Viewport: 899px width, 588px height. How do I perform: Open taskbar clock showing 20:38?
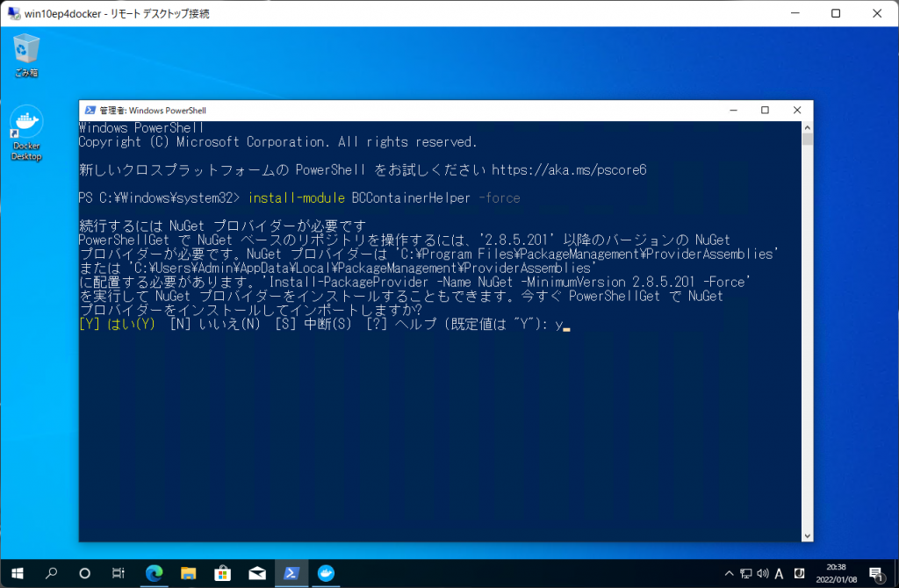pyautogui.click(x=836, y=573)
